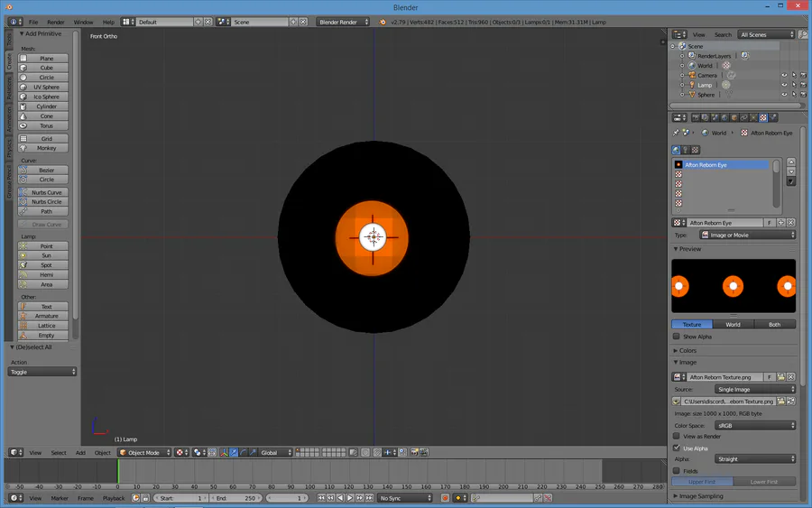The height and width of the screenshot is (508, 812).
Task: Enable the Show Alpha checkbox
Action: click(677, 337)
